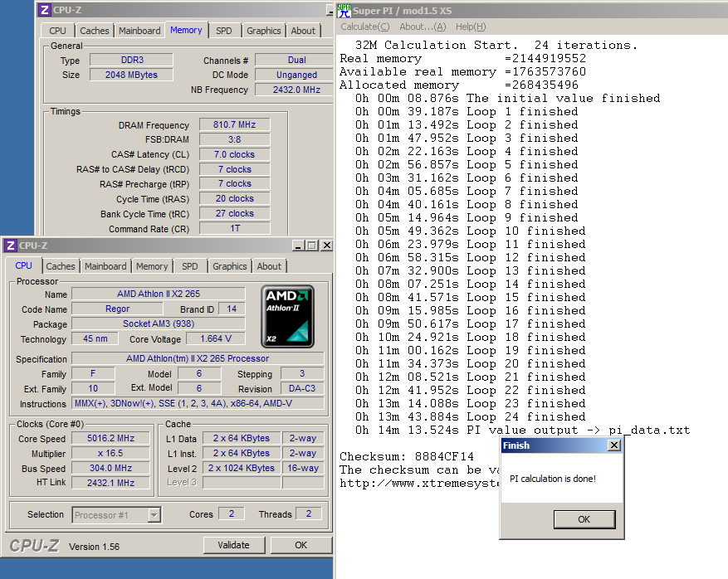Switch to Caches tab in the back CPU-Z window
The height and width of the screenshot is (579, 728).
95,31
